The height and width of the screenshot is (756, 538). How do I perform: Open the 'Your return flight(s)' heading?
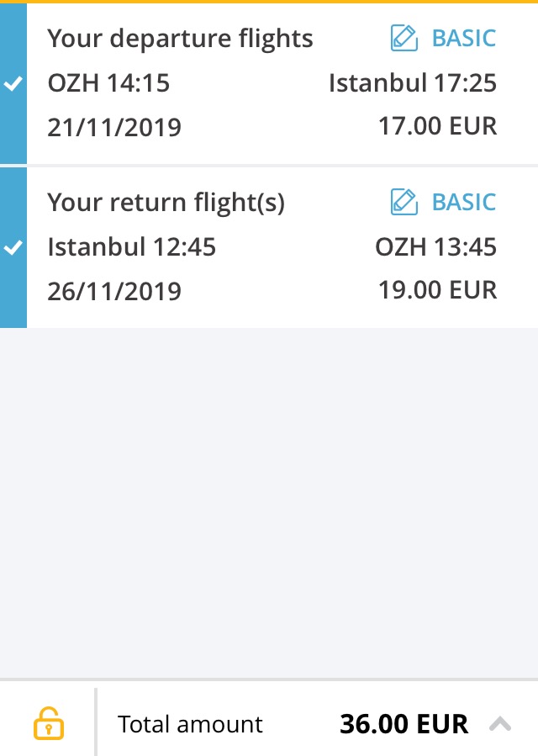pos(166,203)
